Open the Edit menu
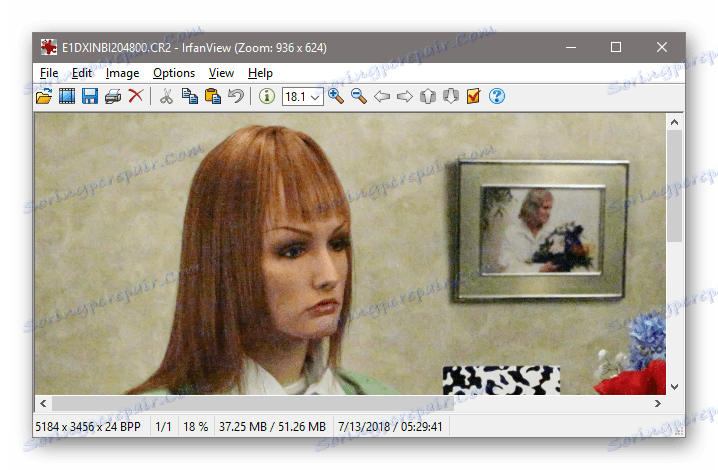 point(82,73)
